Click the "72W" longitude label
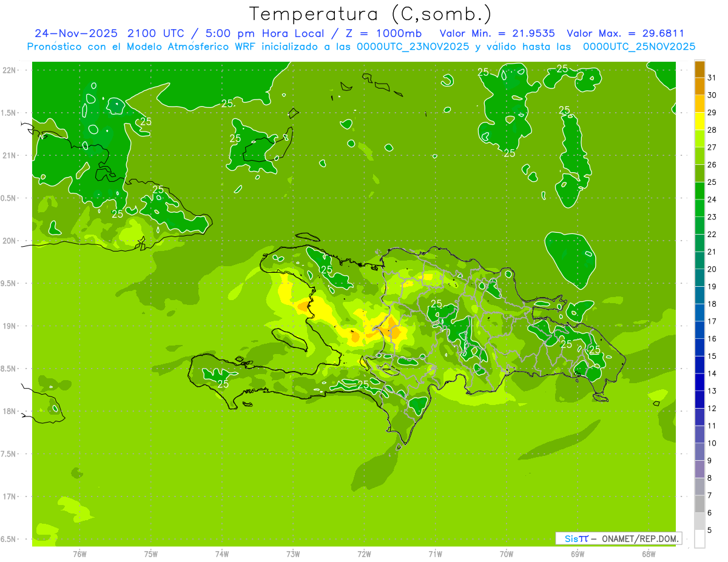 (364, 554)
